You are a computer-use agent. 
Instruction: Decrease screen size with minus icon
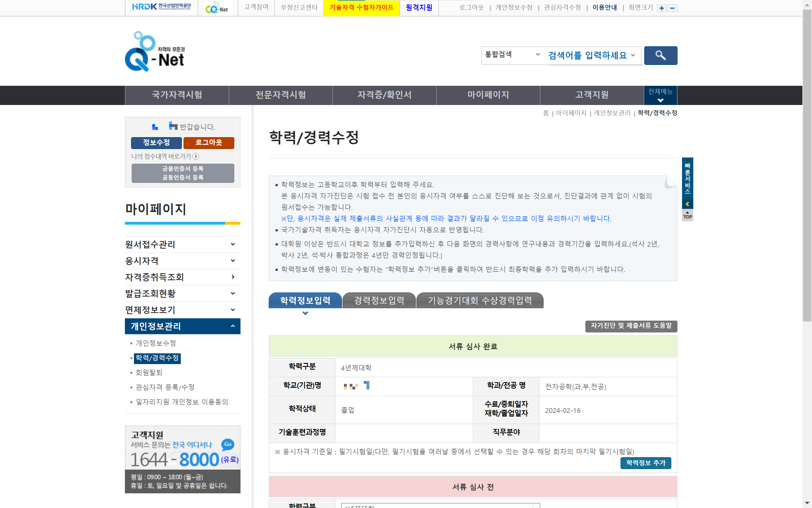[672, 8]
